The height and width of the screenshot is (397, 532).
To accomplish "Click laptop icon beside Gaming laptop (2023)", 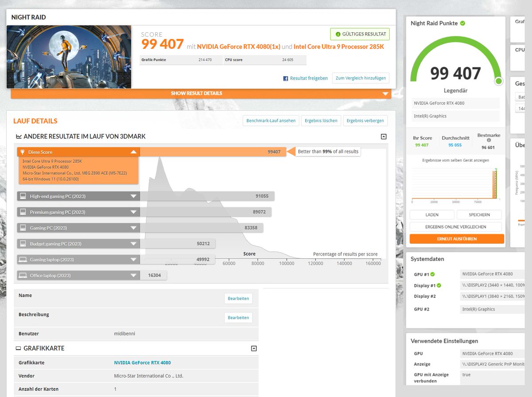I will [x=23, y=260].
